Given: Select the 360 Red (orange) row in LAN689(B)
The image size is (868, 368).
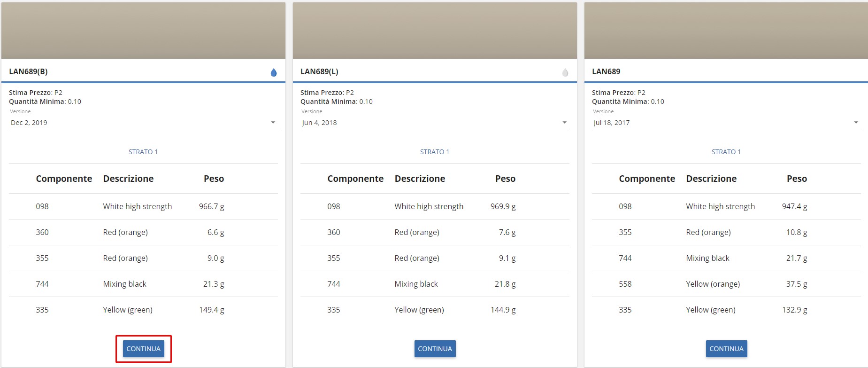Looking at the screenshot, I should coord(143,232).
